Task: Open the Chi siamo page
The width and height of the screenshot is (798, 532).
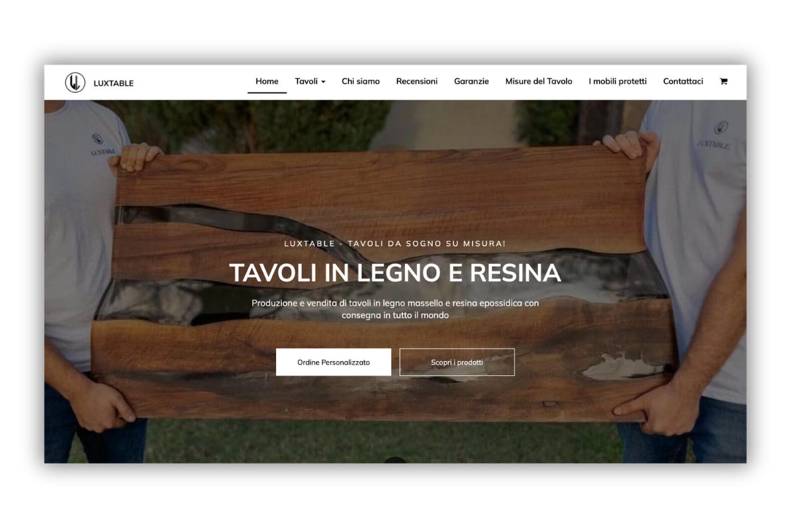Action: coord(360,81)
